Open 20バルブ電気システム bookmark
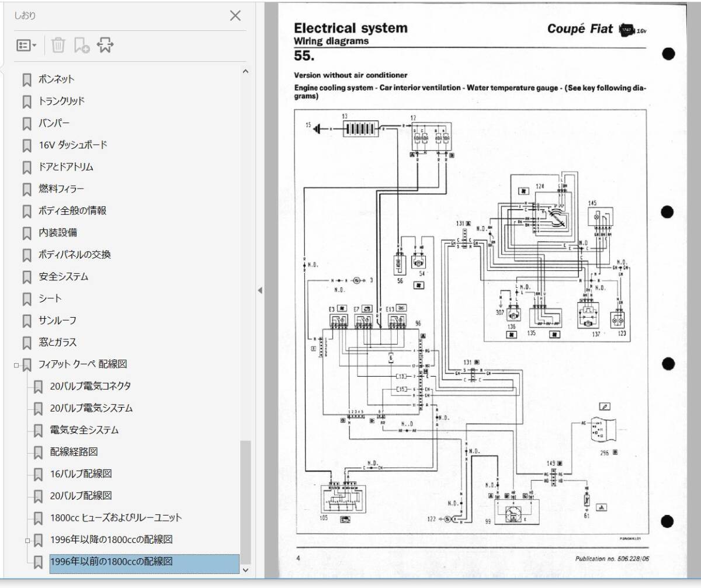Screen dimensions: 701x588 click(91, 408)
